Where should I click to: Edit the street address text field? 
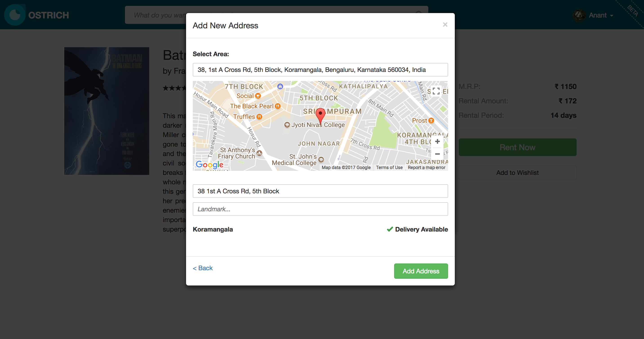(320, 191)
